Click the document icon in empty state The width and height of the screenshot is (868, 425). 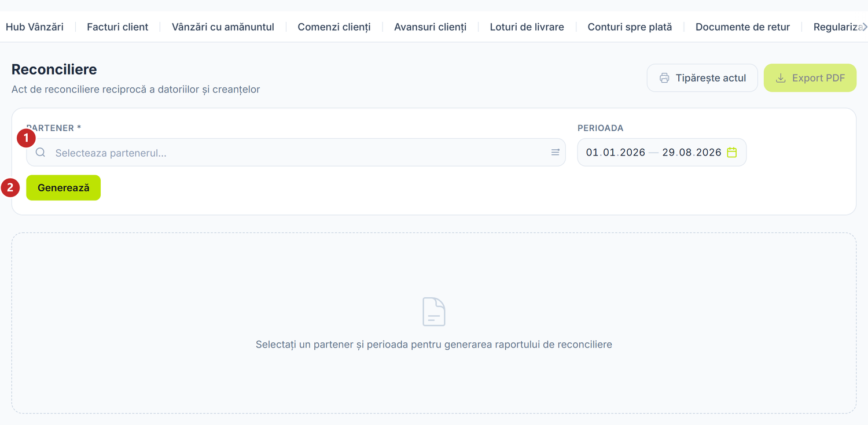click(x=434, y=312)
